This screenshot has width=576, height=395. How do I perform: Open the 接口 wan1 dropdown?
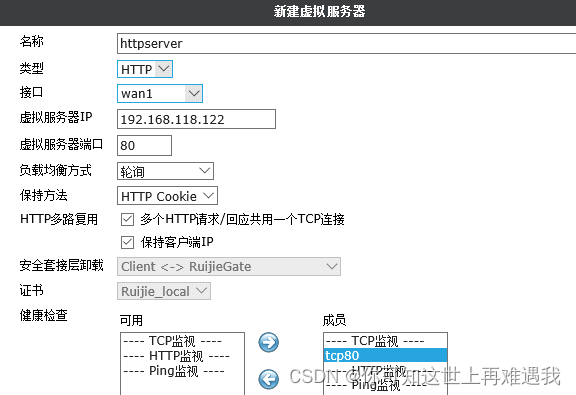pos(160,93)
